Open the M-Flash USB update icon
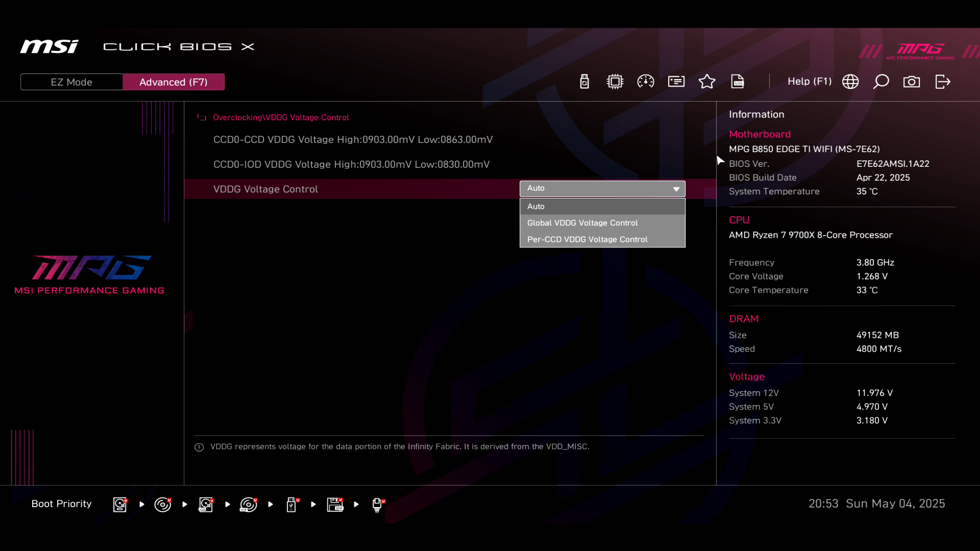 pos(584,82)
